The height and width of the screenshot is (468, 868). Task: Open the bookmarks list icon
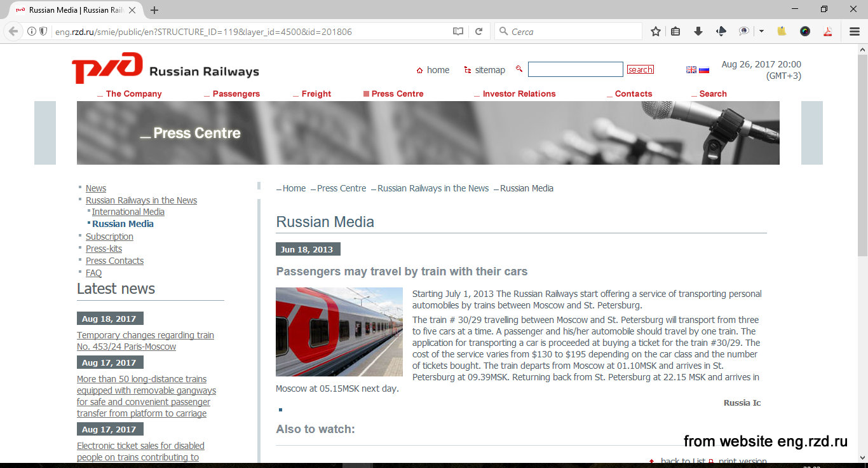pyautogui.click(x=675, y=31)
